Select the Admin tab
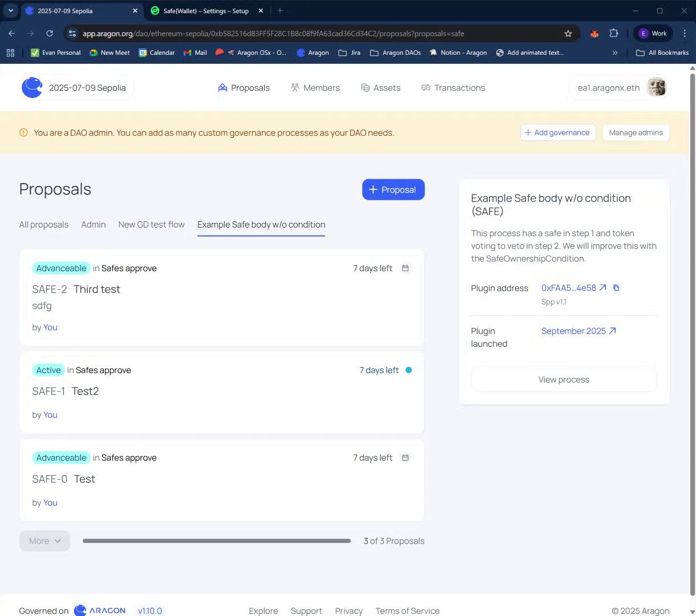696x616 pixels. coord(94,225)
